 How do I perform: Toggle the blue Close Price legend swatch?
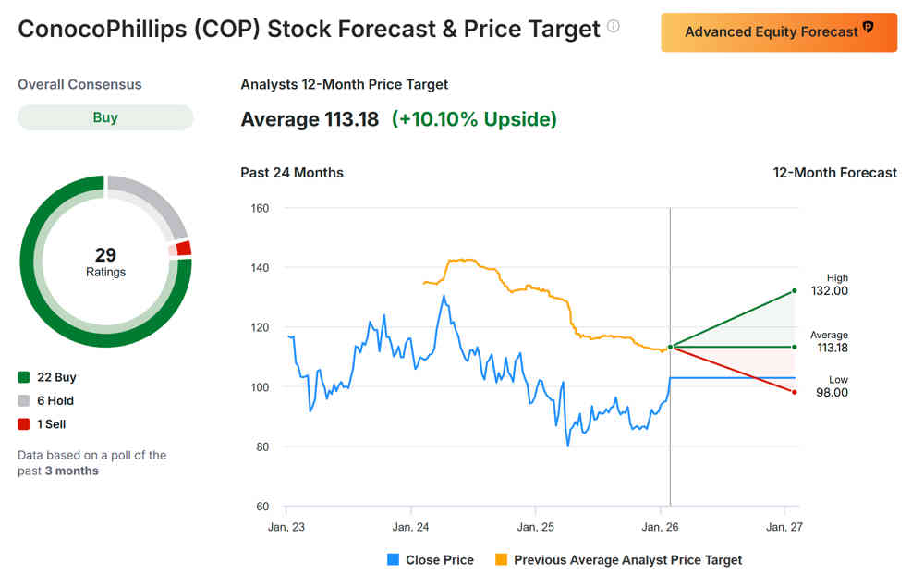(x=393, y=560)
